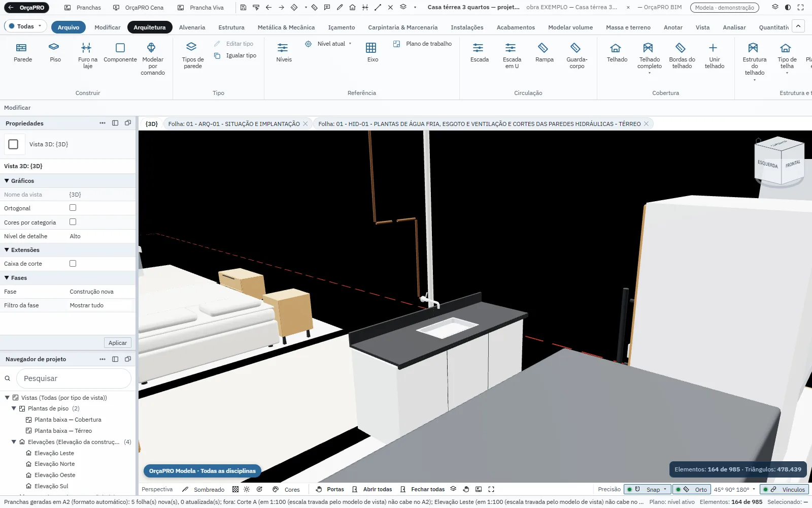Select the Parede wall tool

23,52
